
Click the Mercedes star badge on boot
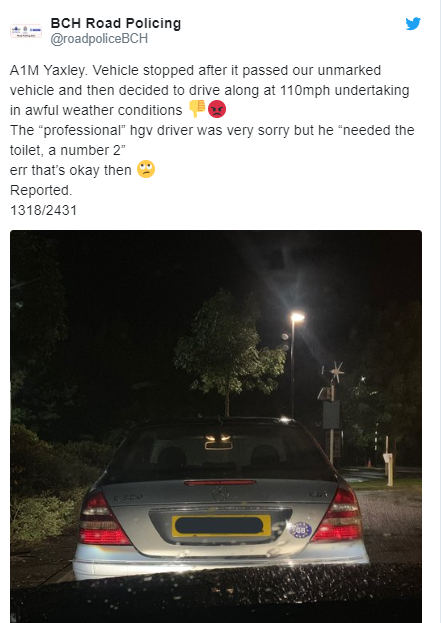pos(220,494)
